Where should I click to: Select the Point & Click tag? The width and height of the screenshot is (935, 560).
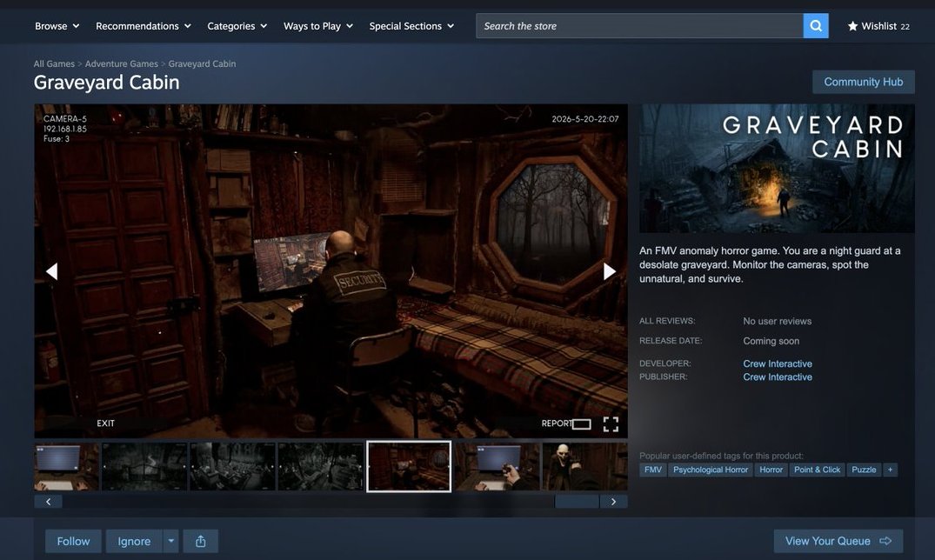(x=817, y=470)
